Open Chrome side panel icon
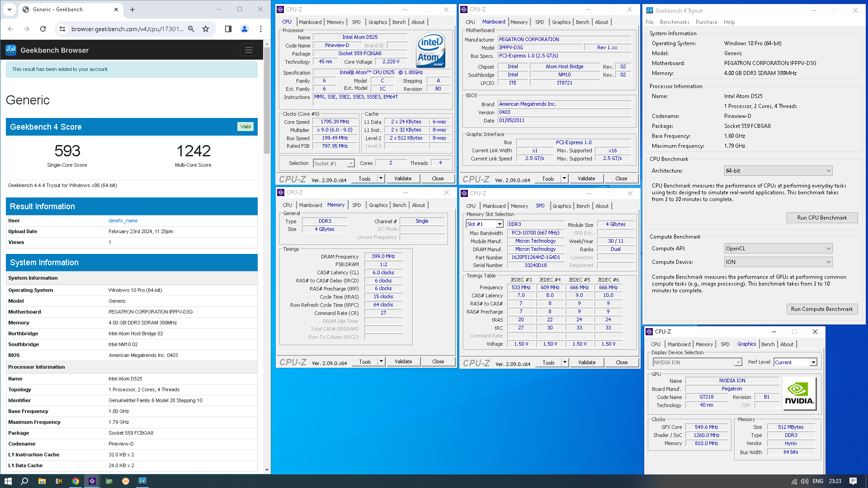Screen dimensions: 868x488 coord(228,29)
